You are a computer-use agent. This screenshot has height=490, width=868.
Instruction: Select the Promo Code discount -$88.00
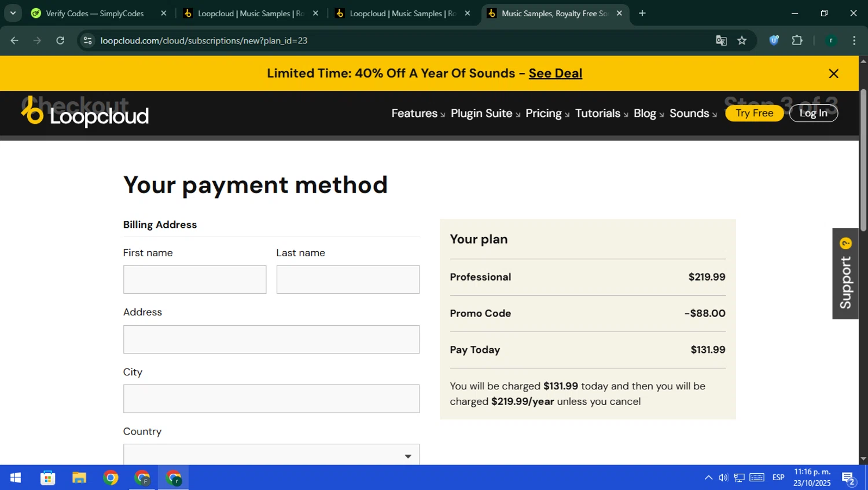pyautogui.click(x=705, y=314)
